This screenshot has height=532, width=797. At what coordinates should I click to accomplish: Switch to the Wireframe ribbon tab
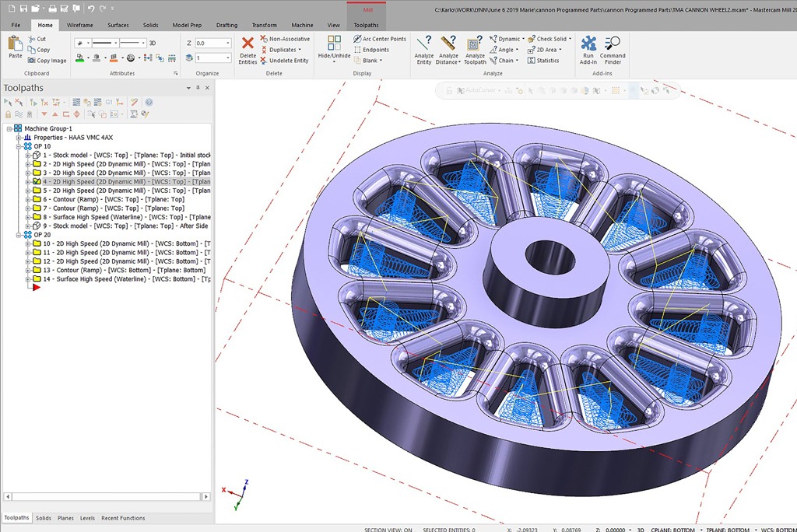click(x=80, y=25)
